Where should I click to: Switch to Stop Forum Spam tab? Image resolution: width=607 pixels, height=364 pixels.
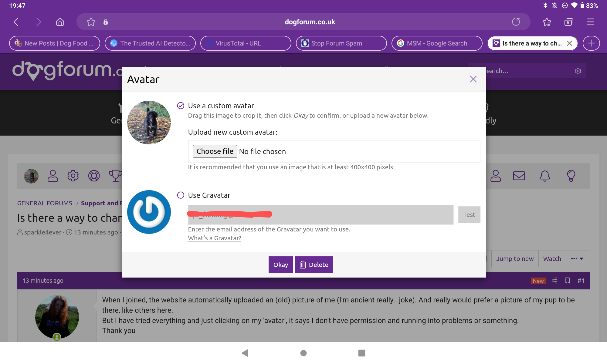341,43
